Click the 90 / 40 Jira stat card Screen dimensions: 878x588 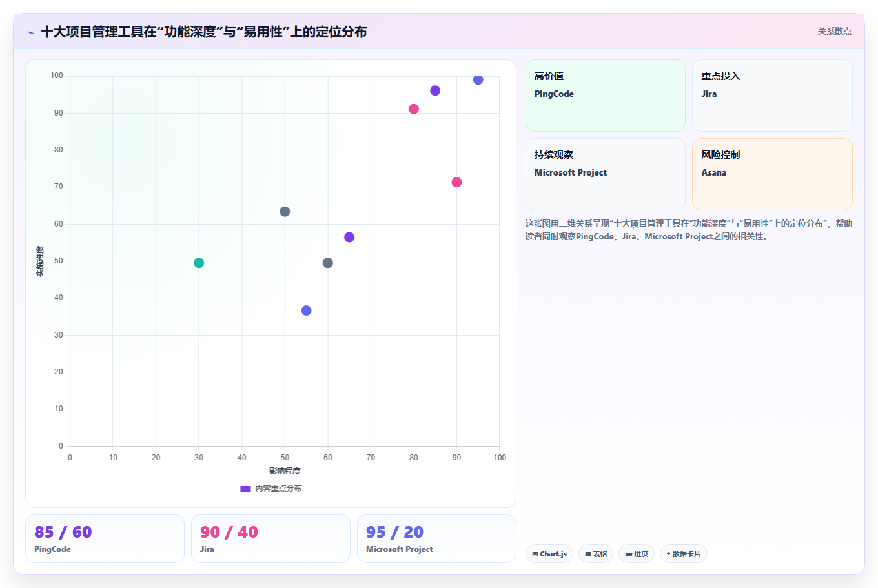click(271, 538)
